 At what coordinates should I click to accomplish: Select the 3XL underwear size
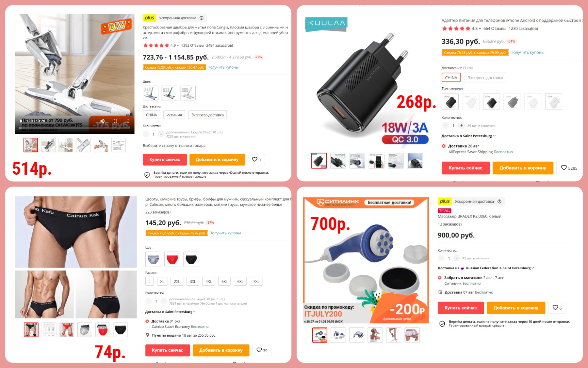(x=193, y=281)
